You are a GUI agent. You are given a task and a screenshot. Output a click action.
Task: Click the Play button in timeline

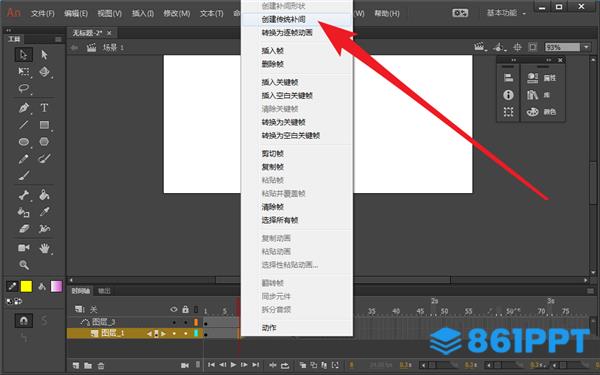pos(233,365)
